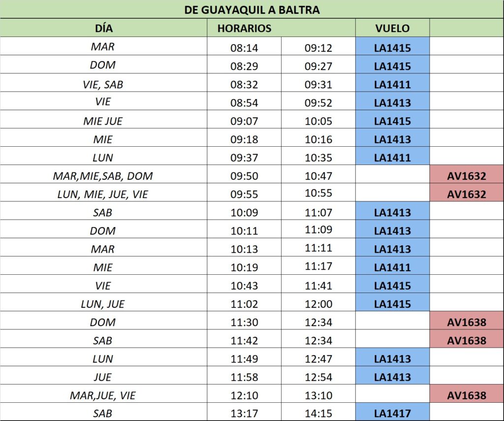Viewport: 504px width, 421px height.
Task: Select the 'MIE JUE' day cell
Action: coord(103,121)
